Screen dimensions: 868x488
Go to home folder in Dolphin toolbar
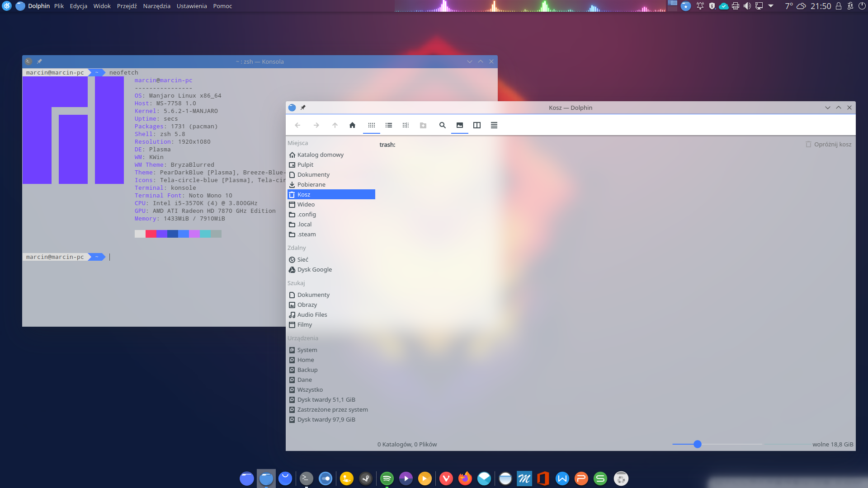pyautogui.click(x=352, y=125)
